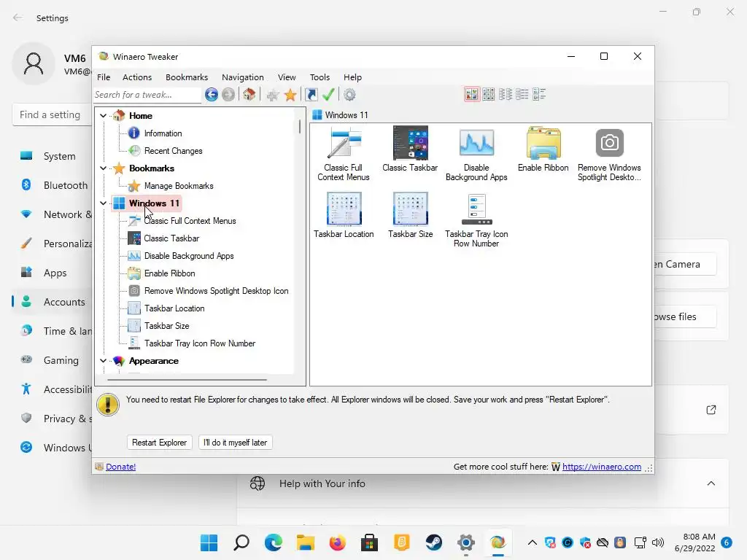
Task: Select the details view mode icon
Action: coord(522,94)
